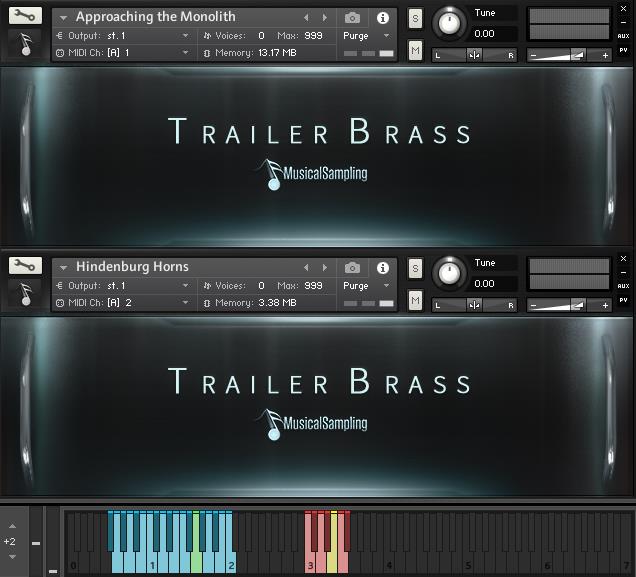
Task: Minimize the Hindenburg Horns instrument view
Action: click(623, 272)
